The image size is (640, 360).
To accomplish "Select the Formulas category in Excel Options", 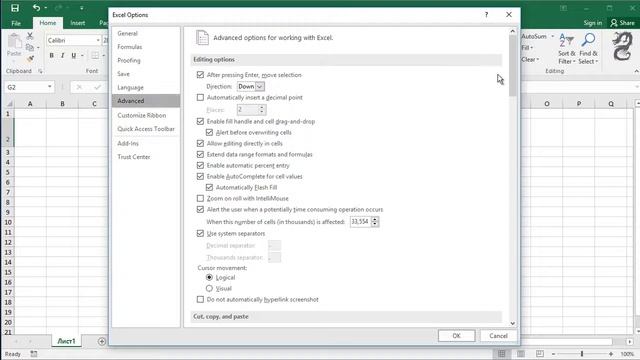I will pyautogui.click(x=130, y=47).
